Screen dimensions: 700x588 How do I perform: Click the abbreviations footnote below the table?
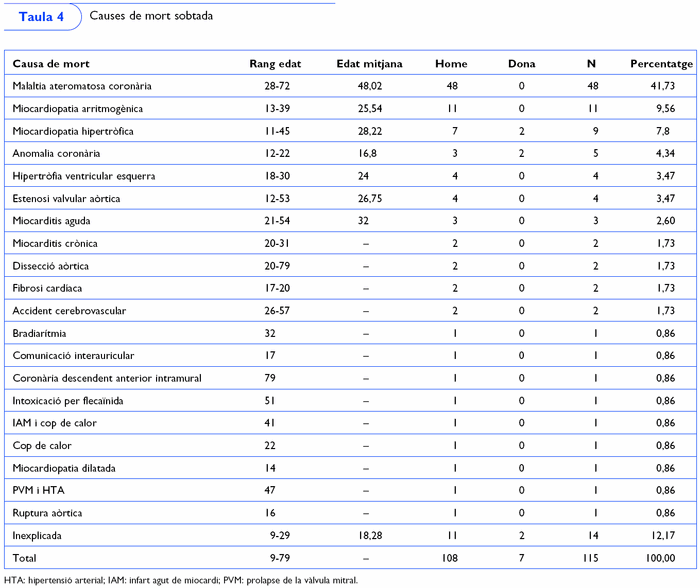180,579
